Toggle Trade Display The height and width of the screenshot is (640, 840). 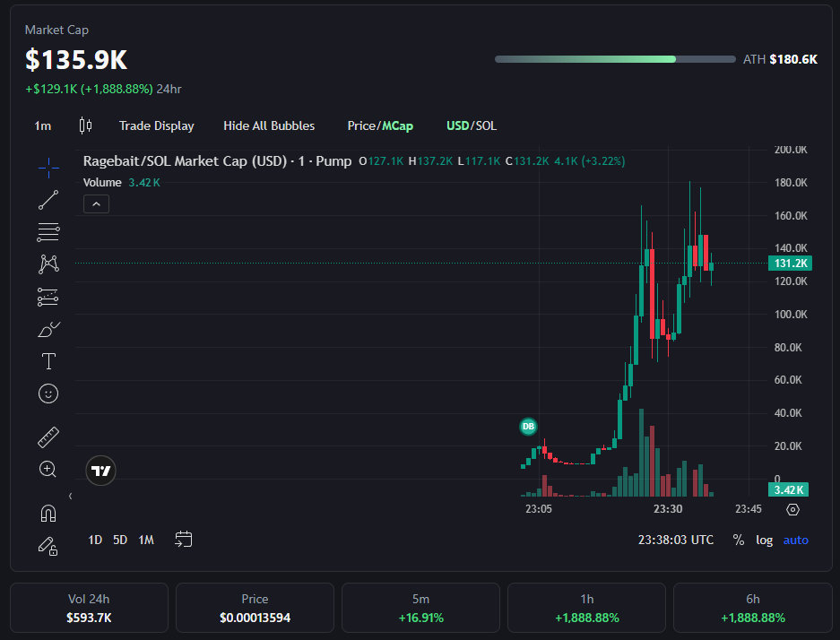pyautogui.click(x=156, y=125)
